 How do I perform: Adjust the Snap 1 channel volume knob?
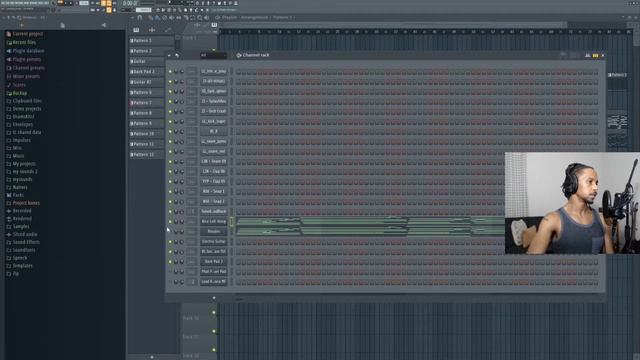[182, 192]
